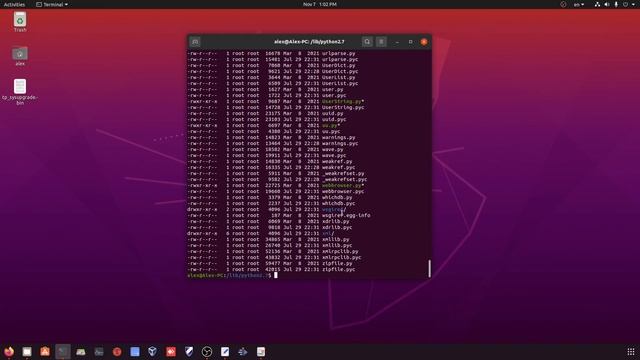The width and height of the screenshot is (640, 360).
Task: Open the terminal hamburger menu
Action: click(x=381, y=42)
